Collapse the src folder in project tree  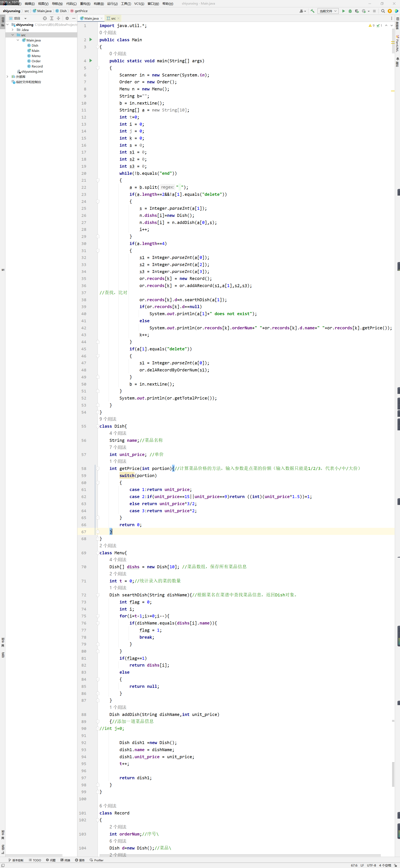click(x=13, y=35)
